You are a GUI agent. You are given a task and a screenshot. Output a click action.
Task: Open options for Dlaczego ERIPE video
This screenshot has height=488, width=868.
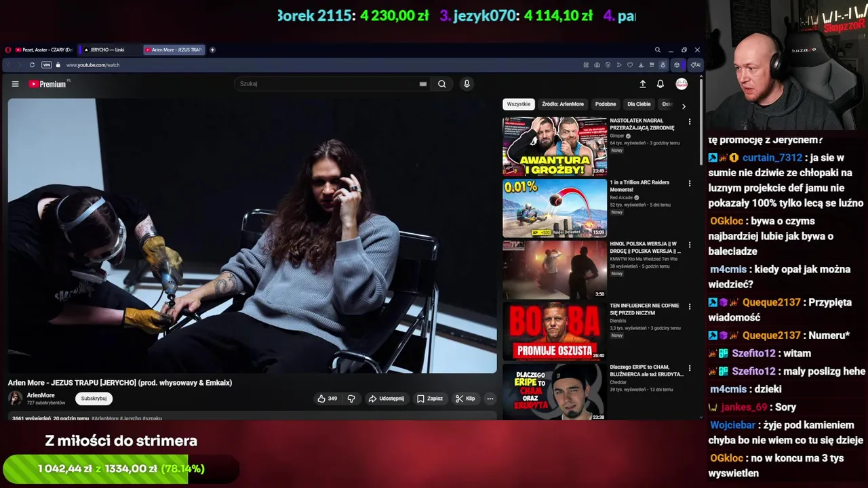point(690,369)
